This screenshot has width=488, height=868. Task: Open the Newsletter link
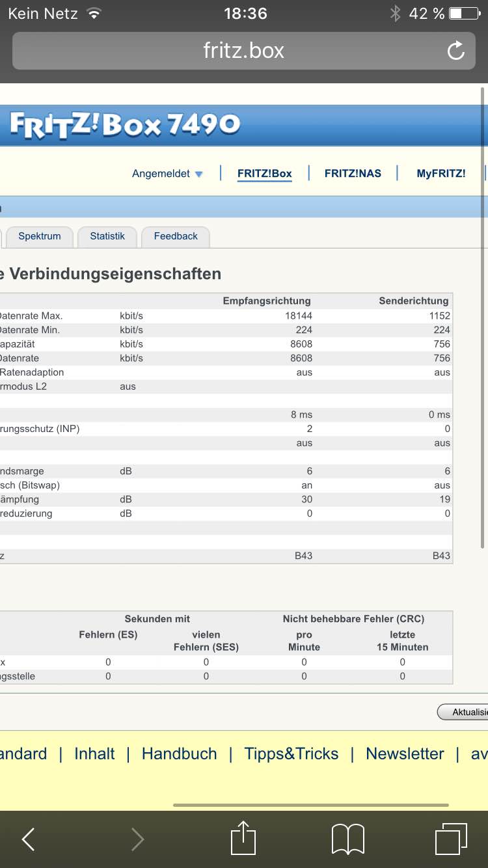[x=405, y=753]
